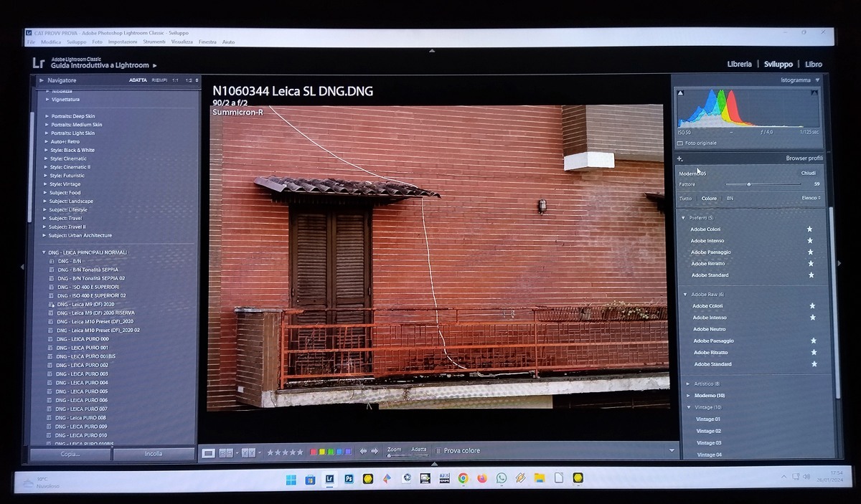
Task: Click the Chiudi button in profile browser
Action: pos(808,173)
